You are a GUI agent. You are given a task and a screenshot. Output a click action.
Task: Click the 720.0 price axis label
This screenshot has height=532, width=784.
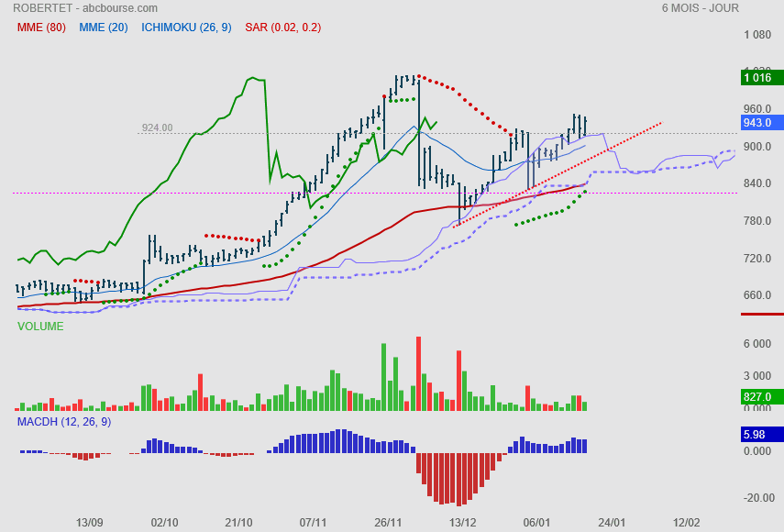click(x=757, y=259)
